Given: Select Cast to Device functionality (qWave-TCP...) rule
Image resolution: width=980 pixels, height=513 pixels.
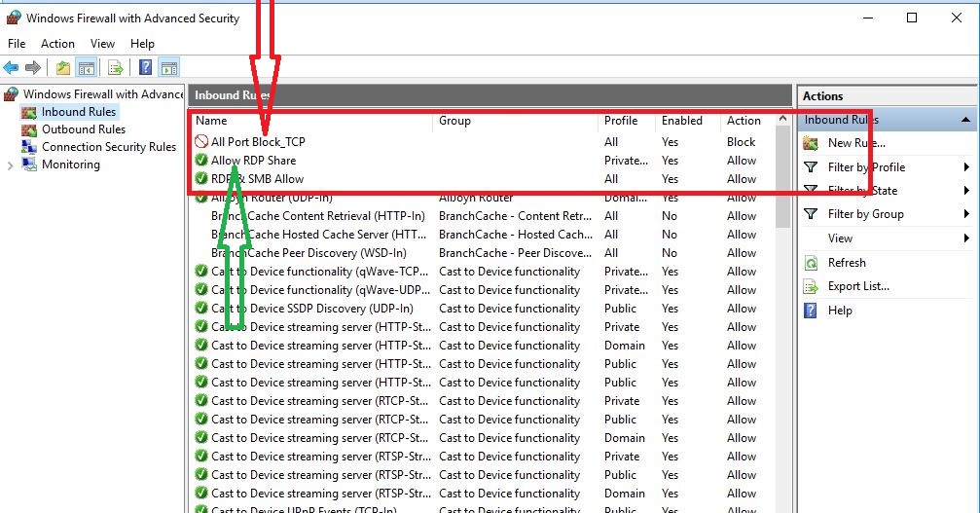Looking at the screenshot, I should coord(319,272).
